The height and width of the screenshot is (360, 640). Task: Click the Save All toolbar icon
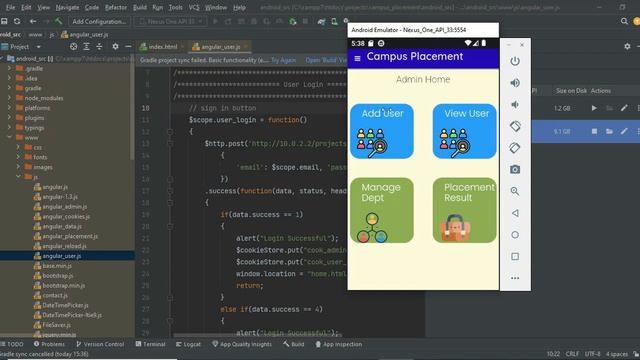click(4, 21)
